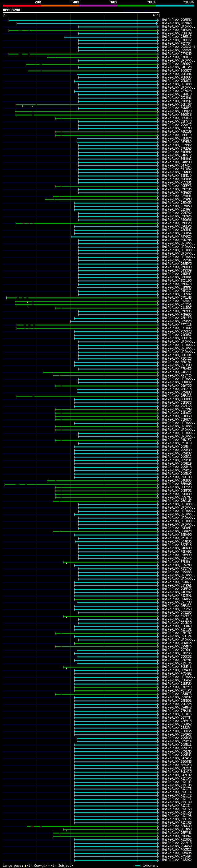Select hit label UniRef100_P35381
197x868 pixels.
click(177, 182)
